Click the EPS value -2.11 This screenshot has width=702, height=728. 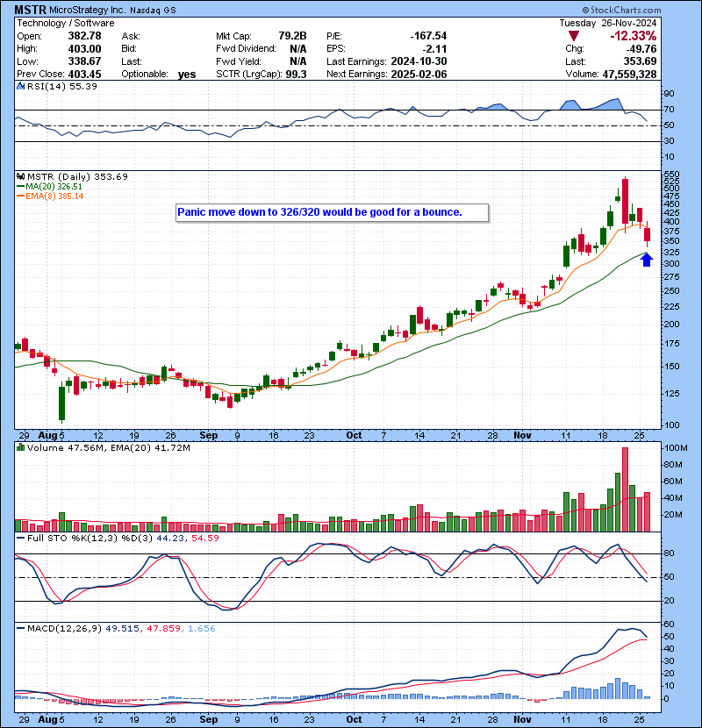[435, 48]
